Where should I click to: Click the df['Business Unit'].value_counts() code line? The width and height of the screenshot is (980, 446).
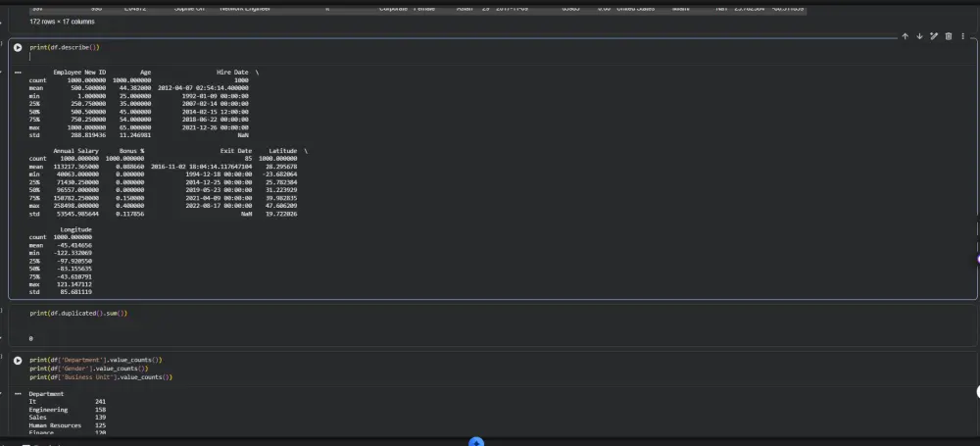coord(101,377)
